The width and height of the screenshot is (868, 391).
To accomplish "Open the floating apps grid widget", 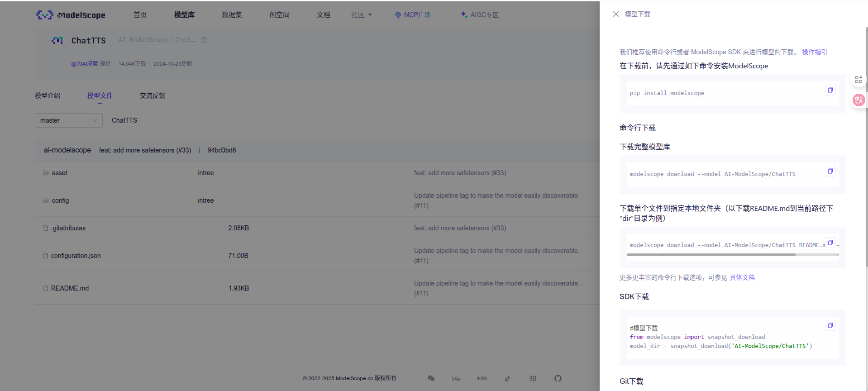I will [858, 80].
